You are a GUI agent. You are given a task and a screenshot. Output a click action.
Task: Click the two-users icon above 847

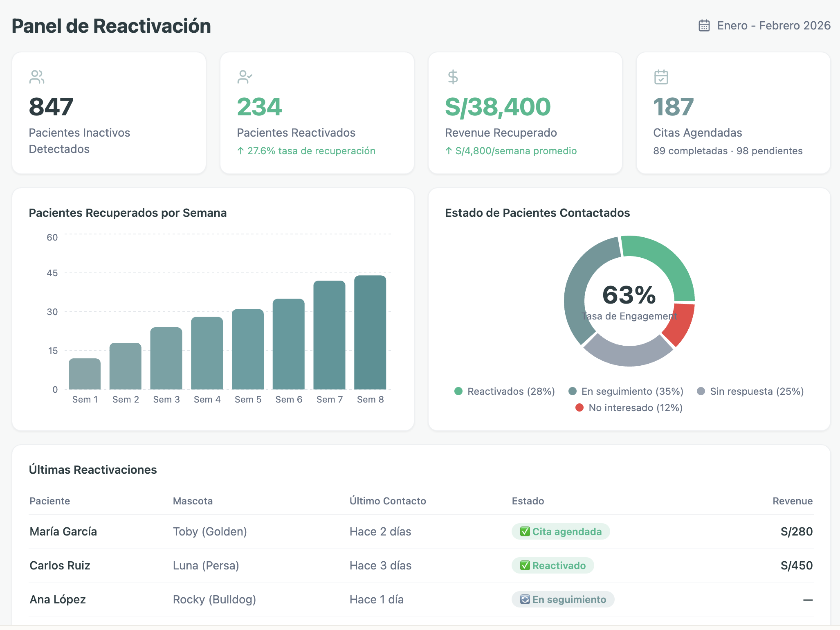click(37, 77)
